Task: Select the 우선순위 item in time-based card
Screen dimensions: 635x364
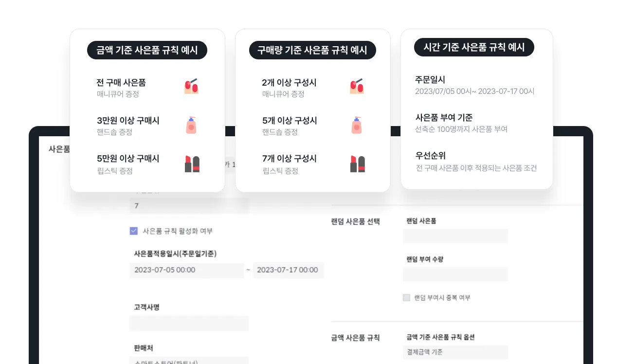Action: click(476, 162)
